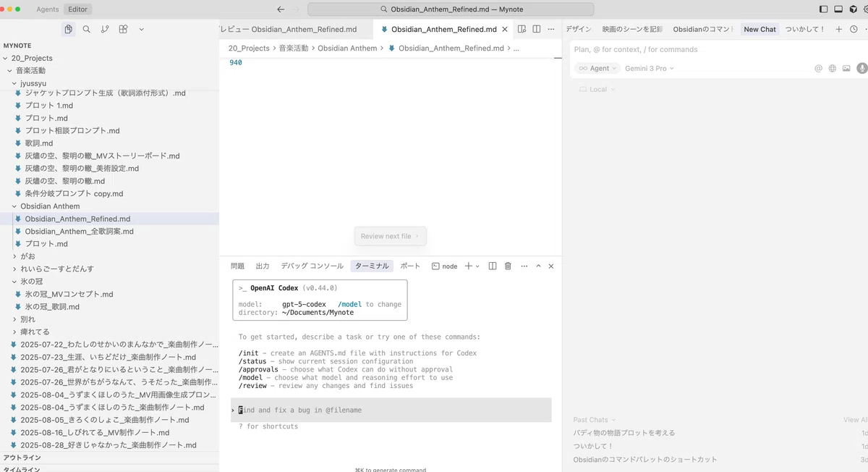Image resolution: width=868 pixels, height=472 pixels.
Task: Switch to Agents mode
Action: click(48, 9)
